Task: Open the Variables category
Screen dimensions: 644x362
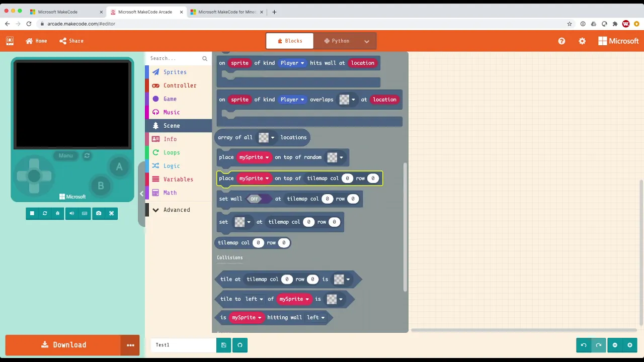Action: pyautogui.click(x=178, y=179)
